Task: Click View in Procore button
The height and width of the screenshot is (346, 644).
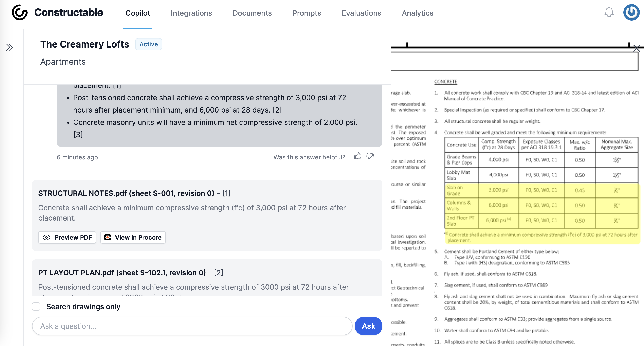Action: coord(133,237)
